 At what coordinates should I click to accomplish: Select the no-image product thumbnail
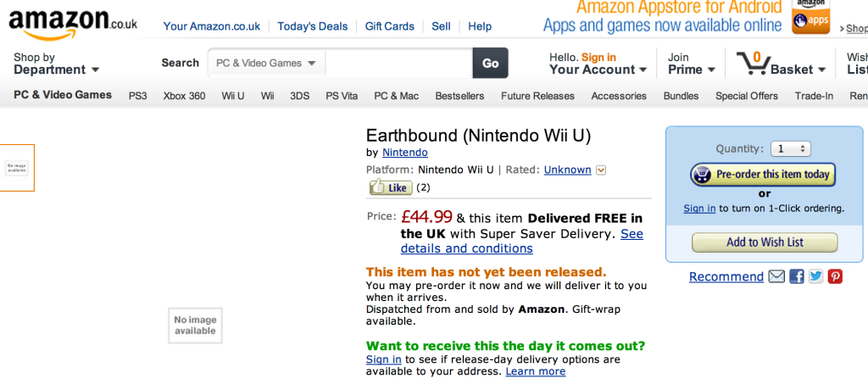click(17, 168)
